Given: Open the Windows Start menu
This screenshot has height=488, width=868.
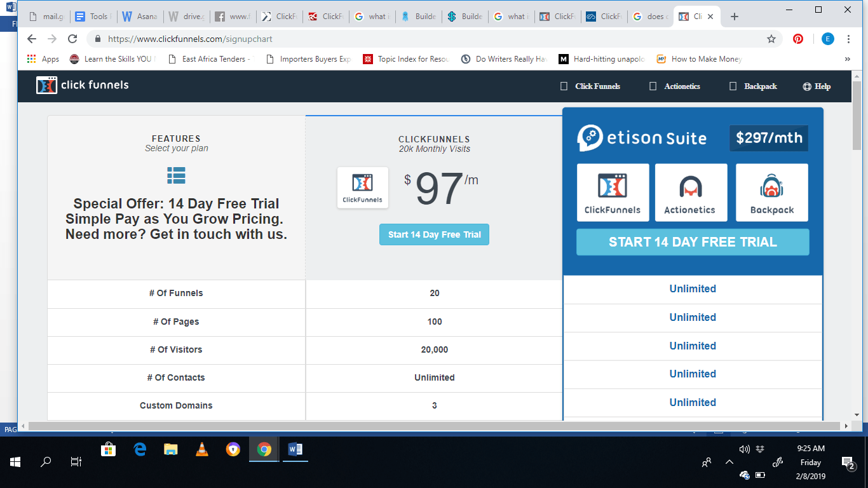Looking at the screenshot, I should pyautogui.click(x=15, y=462).
